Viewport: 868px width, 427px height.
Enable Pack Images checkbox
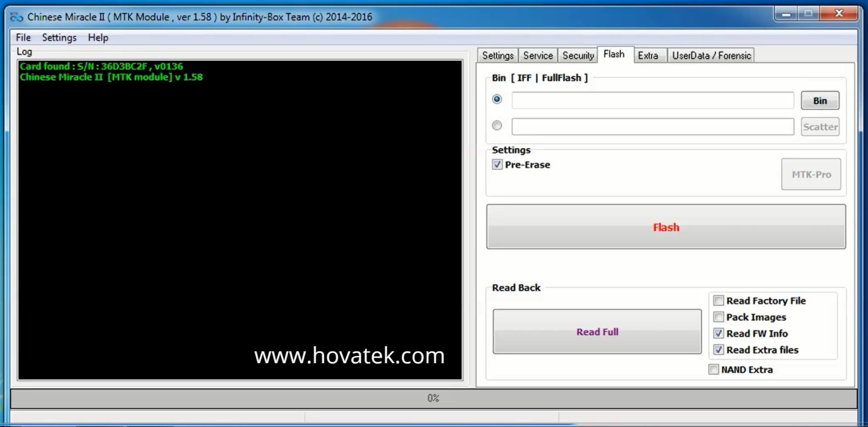pos(719,317)
